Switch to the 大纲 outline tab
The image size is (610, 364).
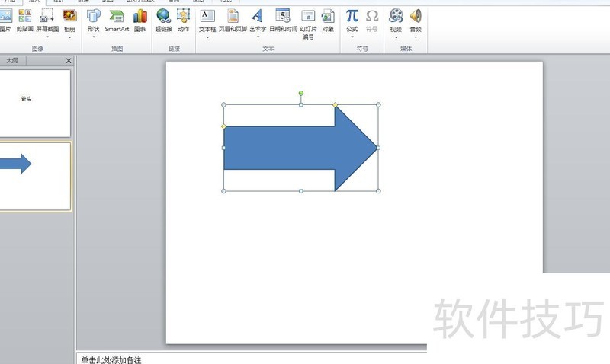(12, 61)
